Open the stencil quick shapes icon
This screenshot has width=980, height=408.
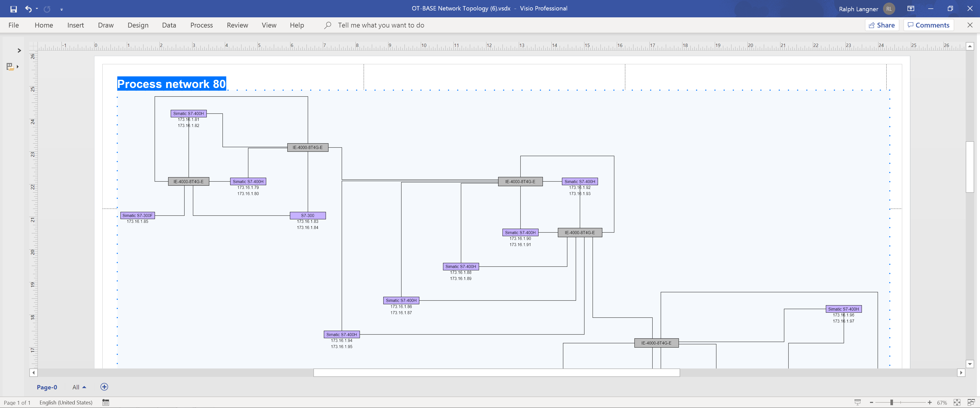[12, 67]
